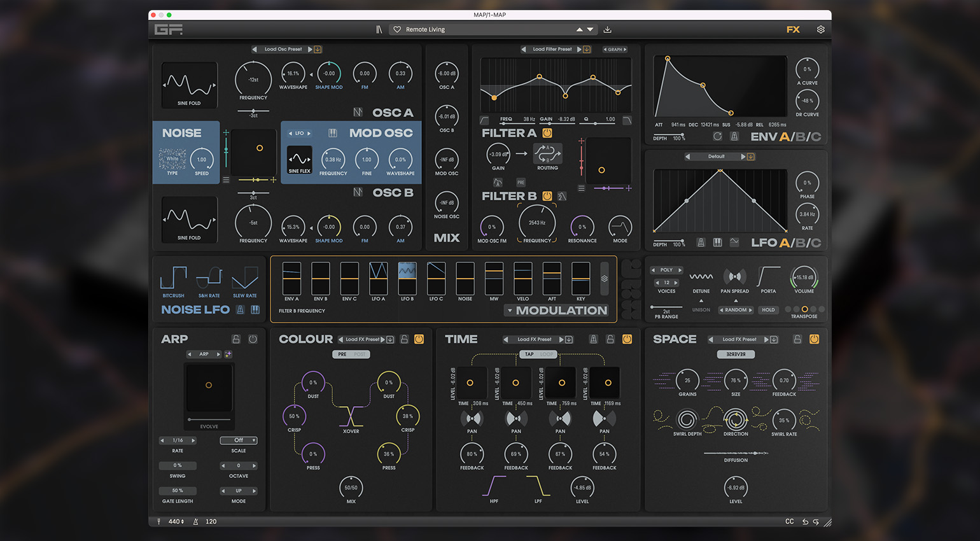Click the ARP Evolve slider
980x541 pixels.
pos(209,419)
